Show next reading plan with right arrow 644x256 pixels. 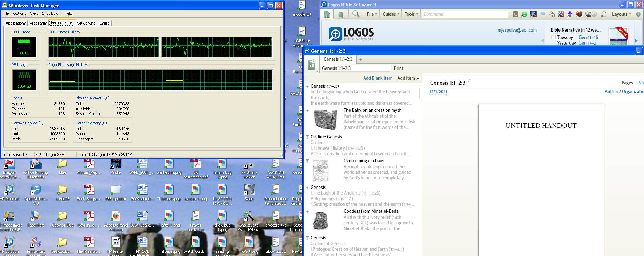coord(636,41)
